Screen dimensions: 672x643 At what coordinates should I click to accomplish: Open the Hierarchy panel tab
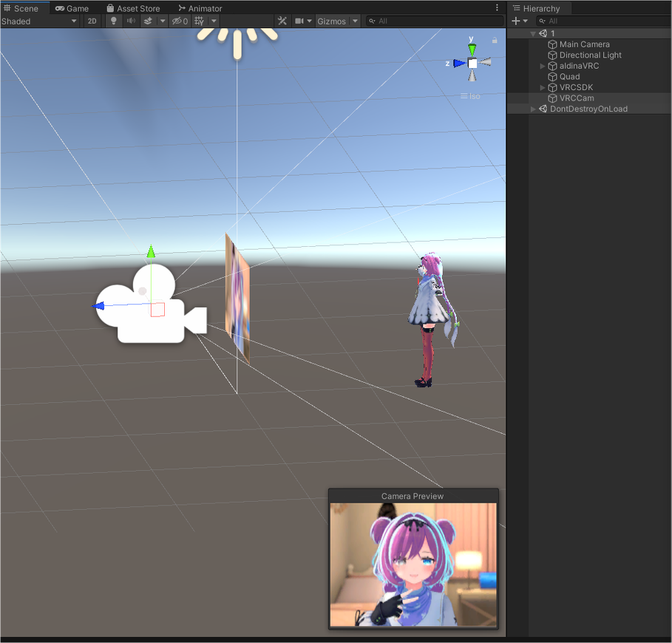tap(537, 8)
